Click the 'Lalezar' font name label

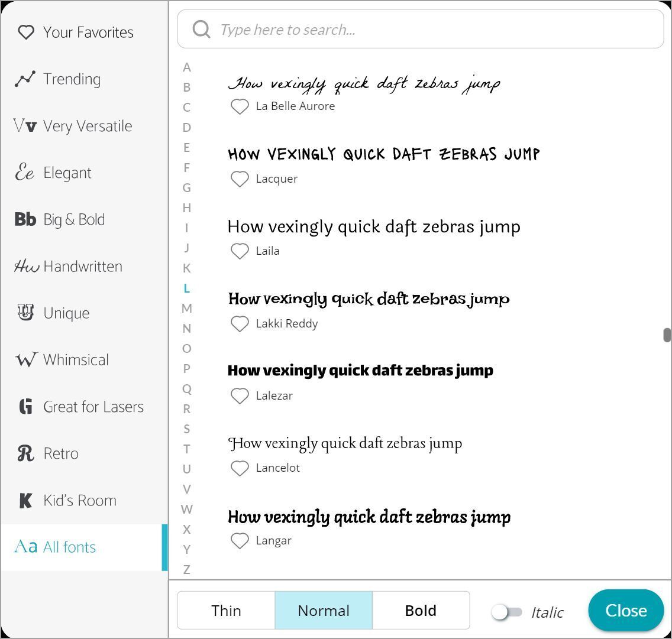(x=274, y=395)
